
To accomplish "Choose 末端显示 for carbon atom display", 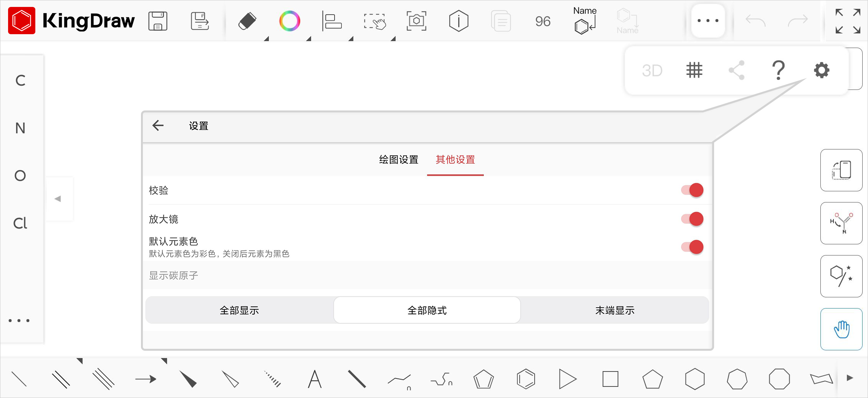I will pos(615,310).
